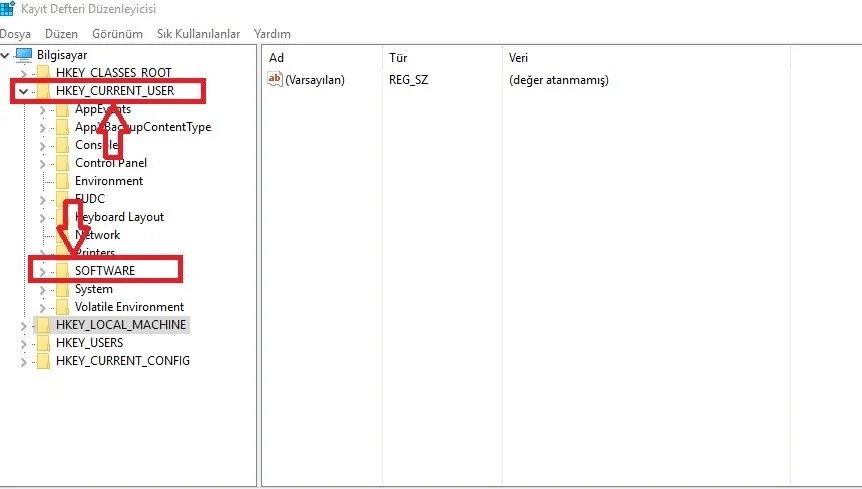Click the Veri column header
This screenshot has height=489, width=862.
[x=518, y=58]
